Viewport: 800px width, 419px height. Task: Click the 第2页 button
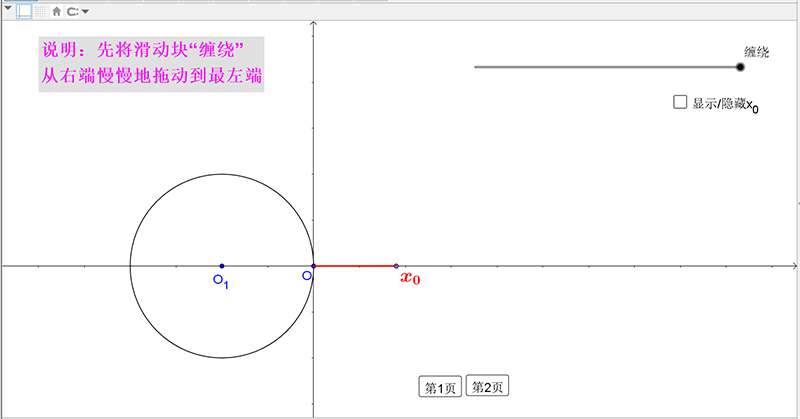[487, 386]
